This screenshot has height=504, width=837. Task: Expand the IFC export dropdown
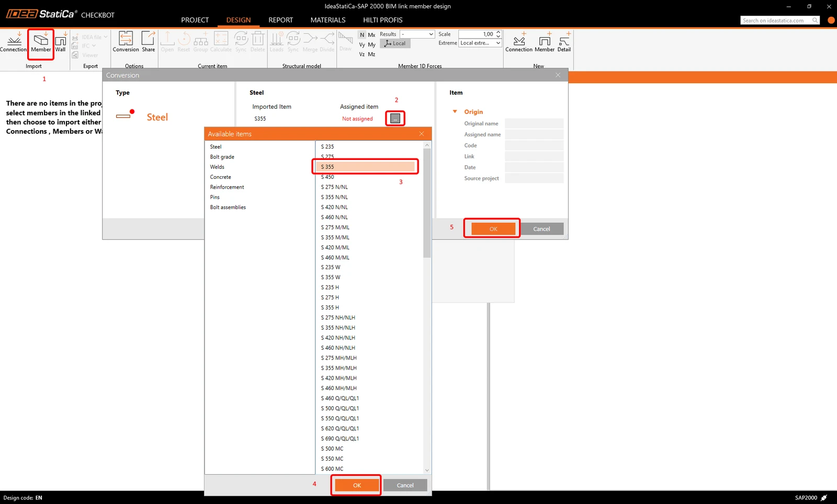(94, 46)
